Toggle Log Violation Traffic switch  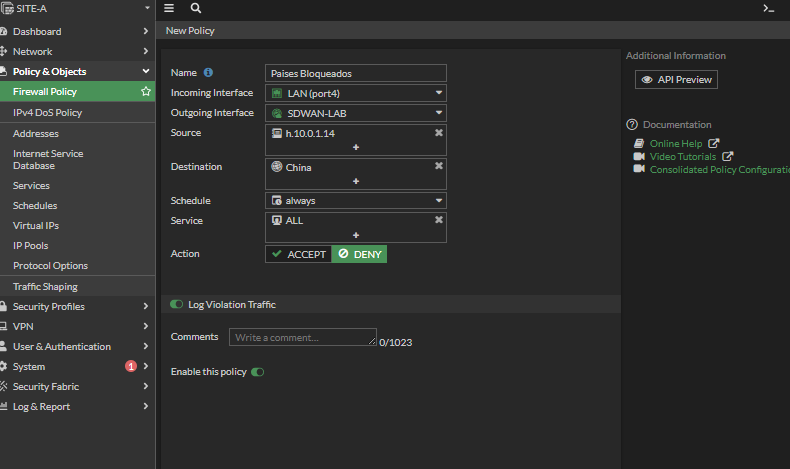click(177, 304)
